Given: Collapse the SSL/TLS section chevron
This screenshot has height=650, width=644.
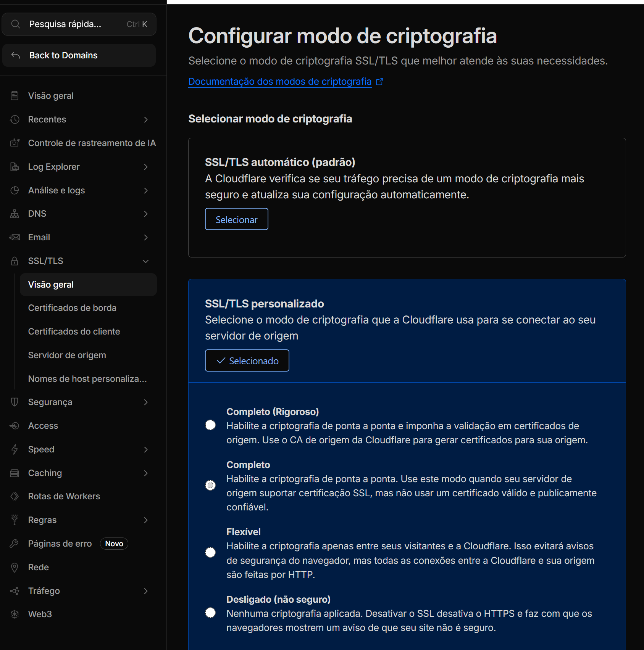Looking at the screenshot, I should 145,261.
